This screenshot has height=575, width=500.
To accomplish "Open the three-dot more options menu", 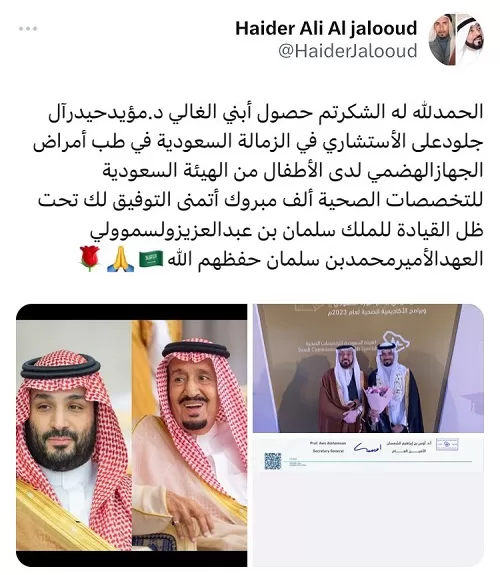I will [x=28, y=29].
